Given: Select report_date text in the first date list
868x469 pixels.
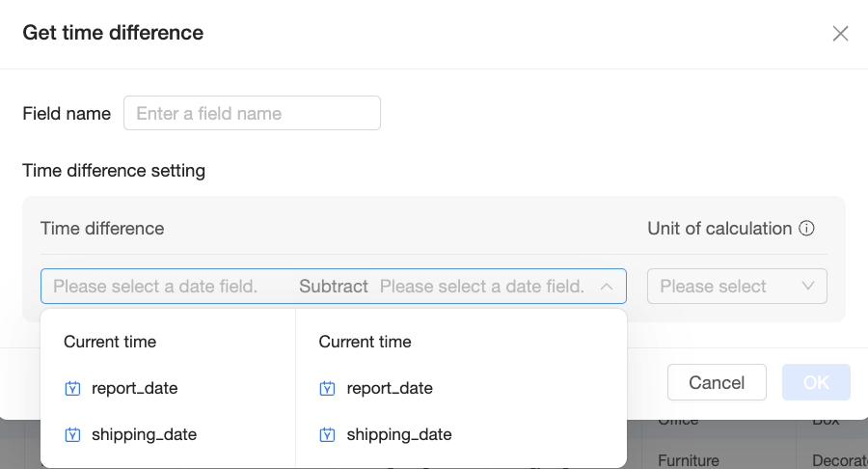Looking at the screenshot, I should [x=134, y=389].
